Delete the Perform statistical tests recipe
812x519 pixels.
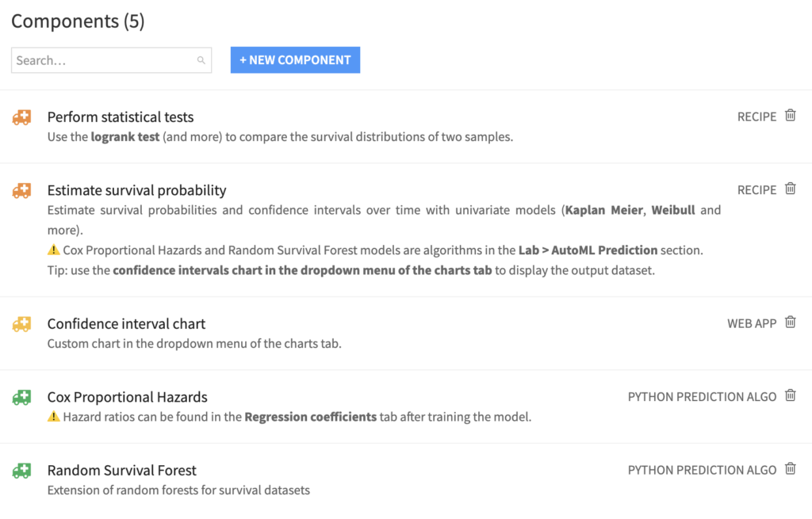pyautogui.click(x=790, y=115)
